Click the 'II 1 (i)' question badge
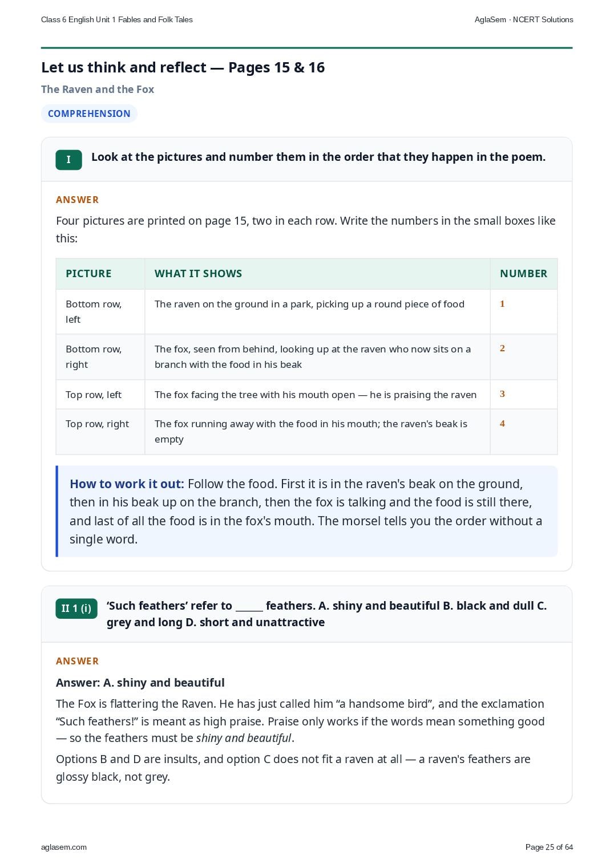Screen dimensions: 614x868 pos(76,609)
